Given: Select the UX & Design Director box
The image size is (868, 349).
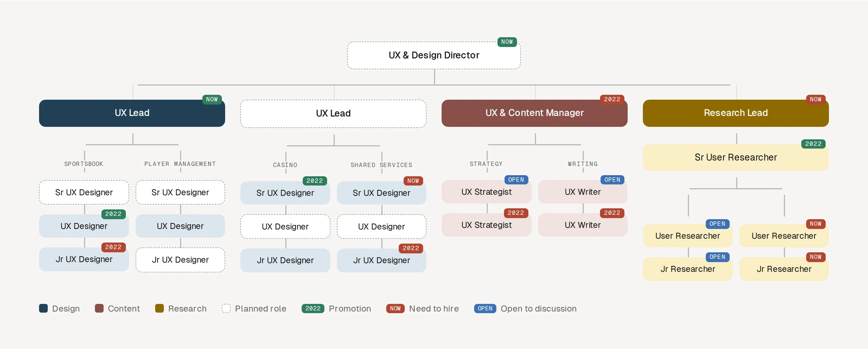Looking at the screenshot, I should click(x=434, y=55).
